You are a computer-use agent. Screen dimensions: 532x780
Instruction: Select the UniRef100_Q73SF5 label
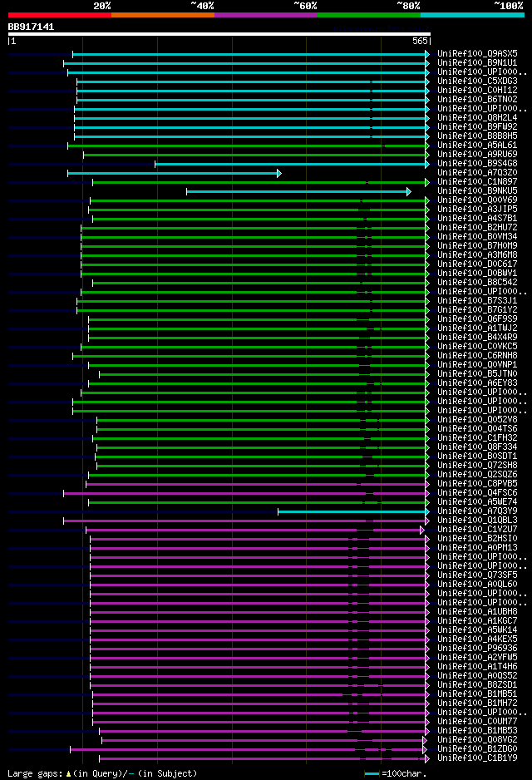pos(477,575)
